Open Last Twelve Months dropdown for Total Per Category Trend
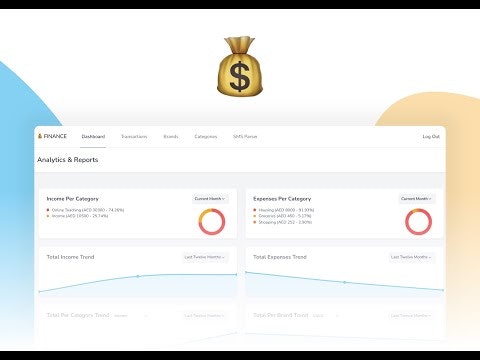The image size is (480, 360). (x=205, y=315)
